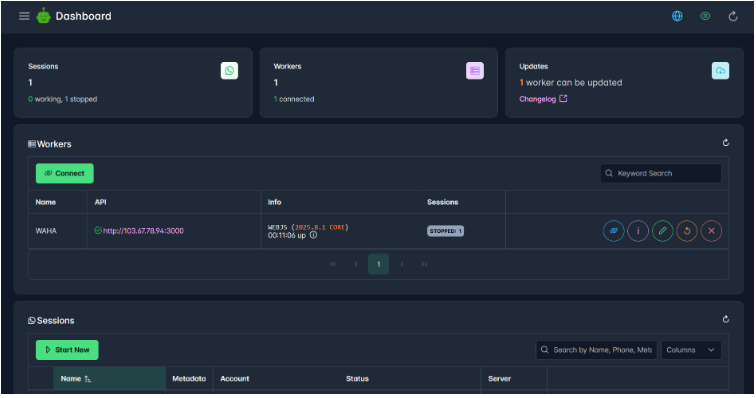Open the hamburger navigation menu
Screen dimensions: 756x398
24,16
